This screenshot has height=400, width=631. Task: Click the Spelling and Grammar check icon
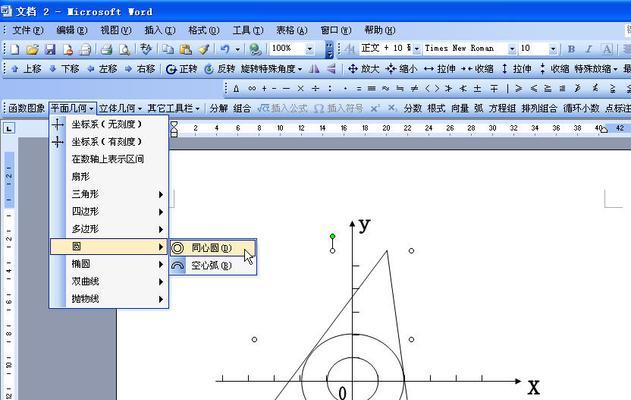pyautogui.click(x=146, y=49)
